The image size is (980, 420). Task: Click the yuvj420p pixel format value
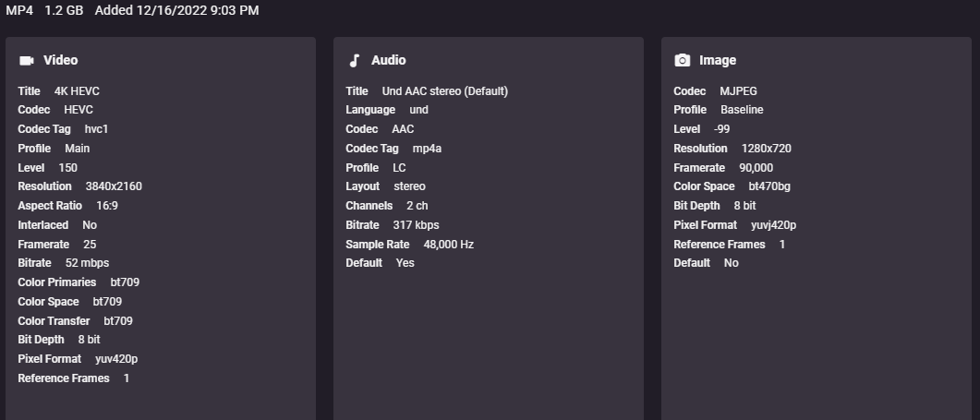pyautogui.click(x=773, y=225)
